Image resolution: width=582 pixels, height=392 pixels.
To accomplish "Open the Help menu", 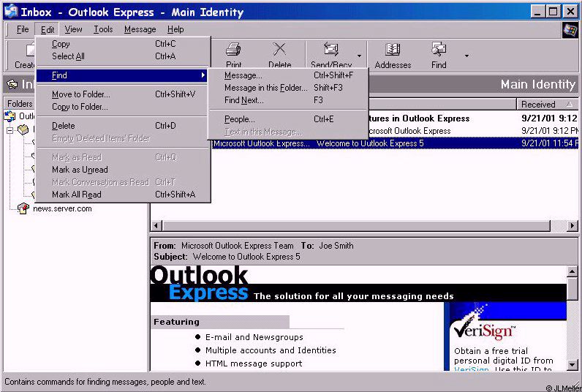I will (x=175, y=29).
